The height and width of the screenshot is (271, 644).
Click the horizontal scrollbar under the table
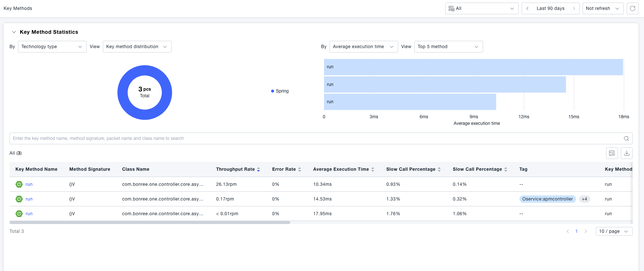[x=150, y=223]
